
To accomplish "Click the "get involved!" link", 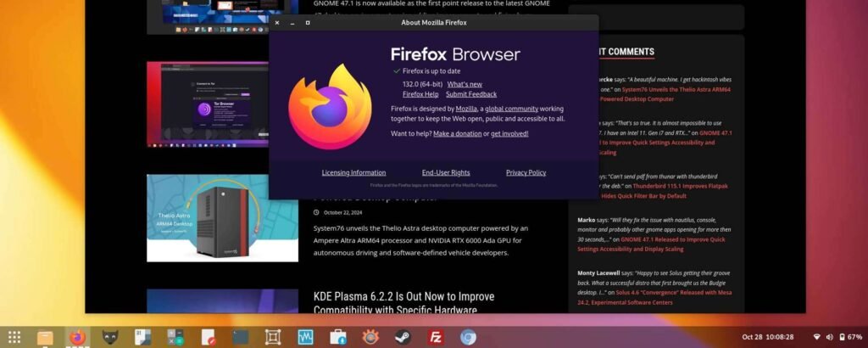I will pyautogui.click(x=509, y=133).
